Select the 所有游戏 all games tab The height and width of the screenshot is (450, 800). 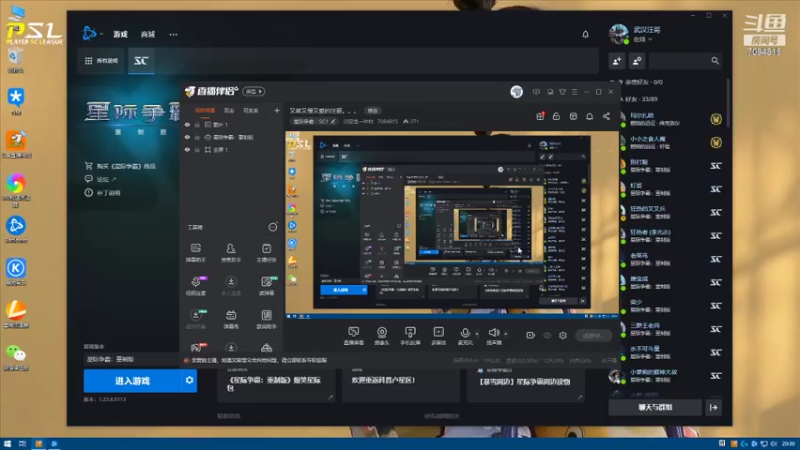click(x=101, y=61)
